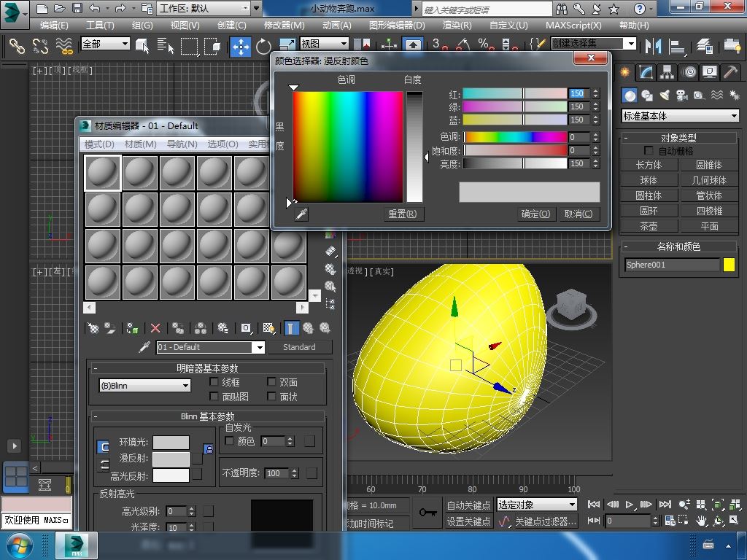Open the Modify panel tab

pyautogui.click(x=646, y=72)
